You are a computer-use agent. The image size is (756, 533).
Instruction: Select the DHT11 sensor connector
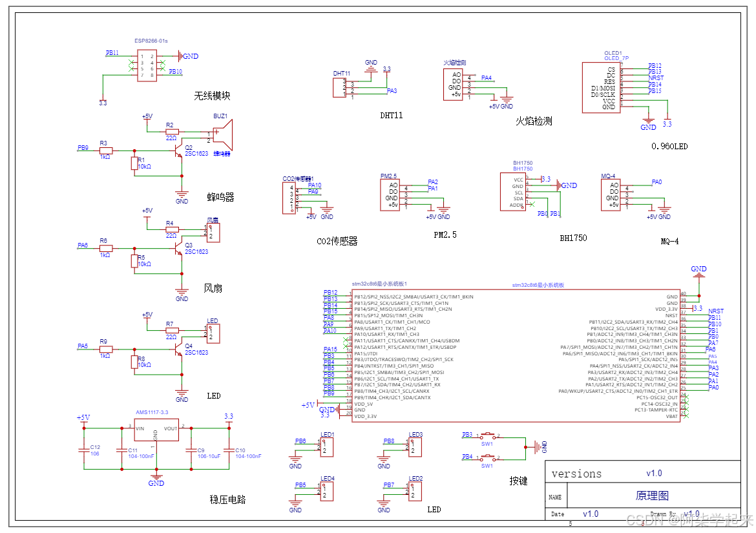click(x=339, y=88)
